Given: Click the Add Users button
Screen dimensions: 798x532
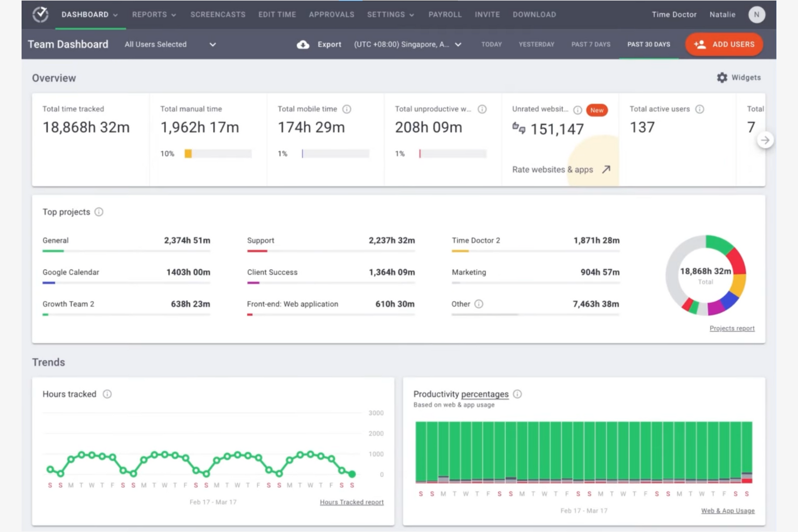Looking at the screenshot, I should tap(724, 44).
